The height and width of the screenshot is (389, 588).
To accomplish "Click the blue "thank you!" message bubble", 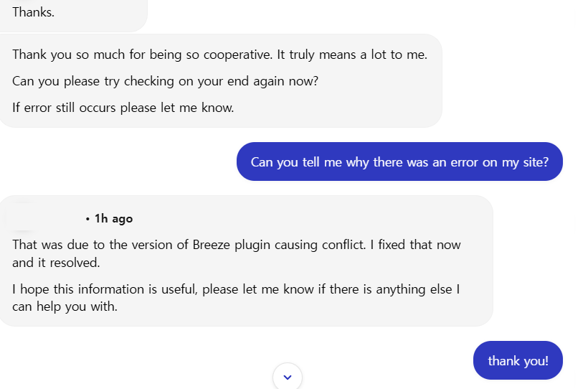I will point(518,361).
